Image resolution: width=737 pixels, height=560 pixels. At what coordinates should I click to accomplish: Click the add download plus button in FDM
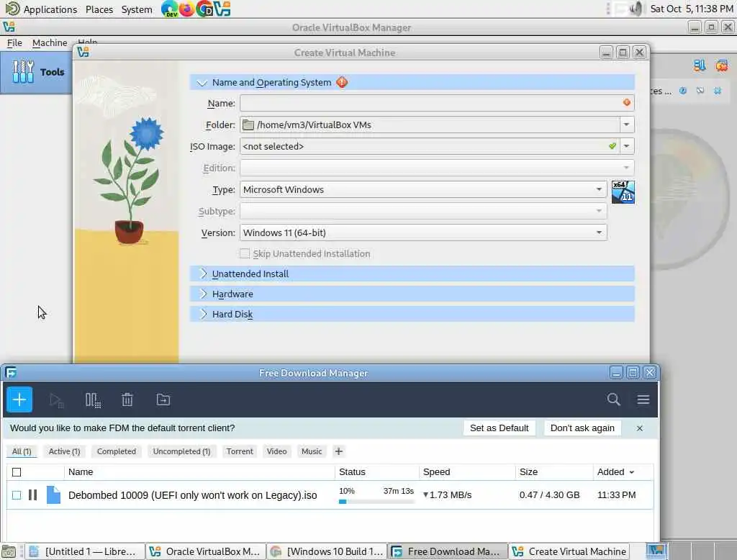(x=19, y=399)
